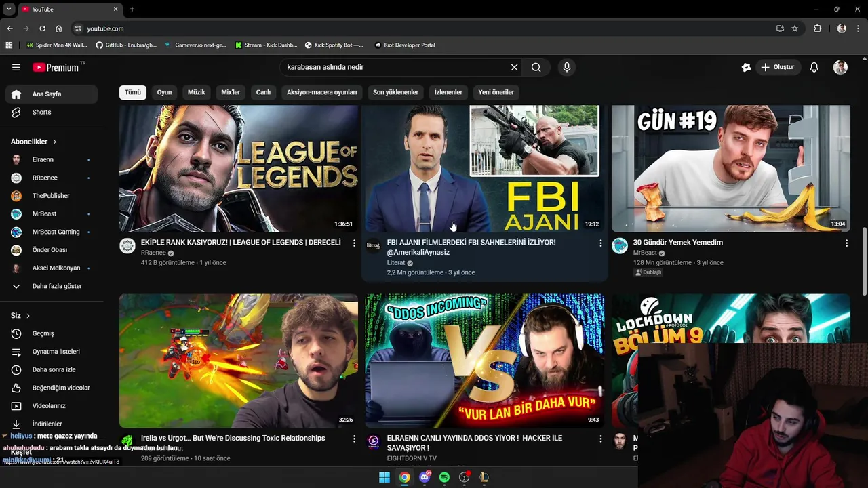The height and width of the screenshot is (488, 868).
Task: Open İndirilenler downloads
Action: (x=52, y=424)
